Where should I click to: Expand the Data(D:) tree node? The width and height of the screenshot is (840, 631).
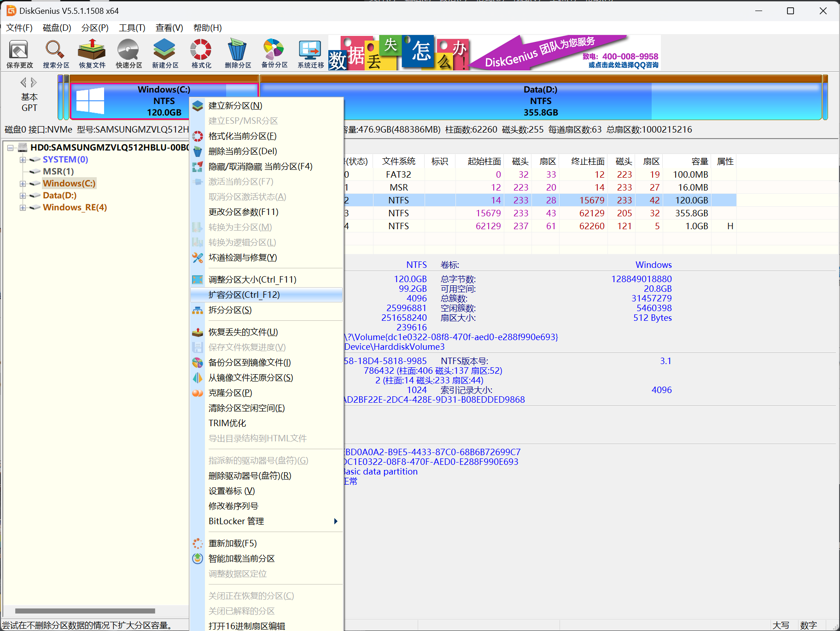pos(22,196)
